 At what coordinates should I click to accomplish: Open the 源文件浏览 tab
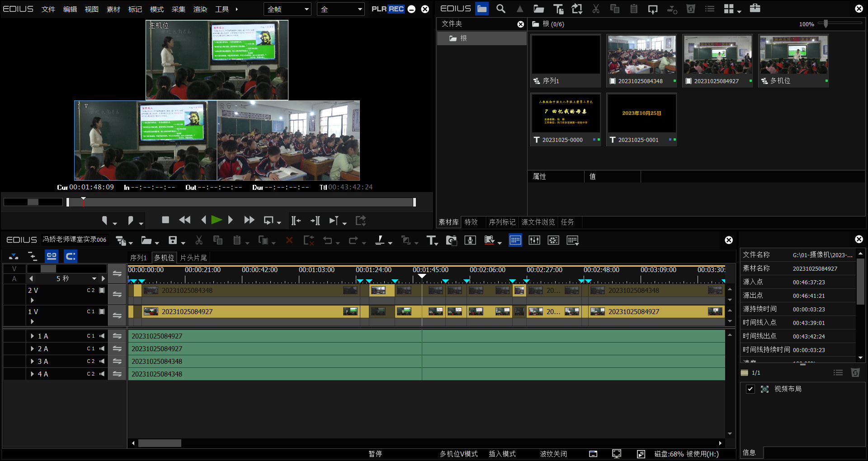point(538,222)
